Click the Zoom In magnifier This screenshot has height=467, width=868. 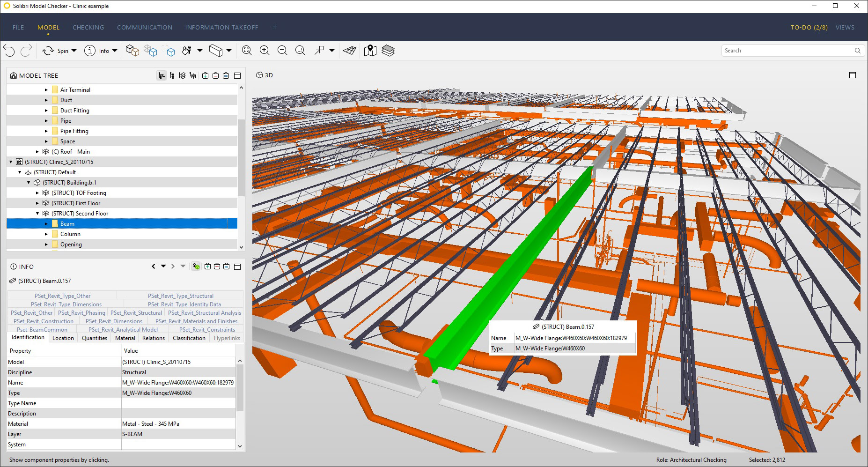(265, 51)
